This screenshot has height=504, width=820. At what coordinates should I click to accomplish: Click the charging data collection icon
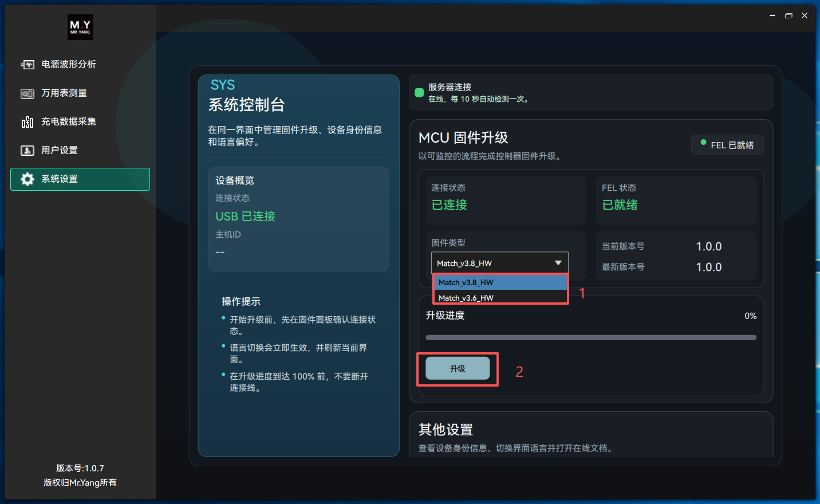[x=27, y=122]
